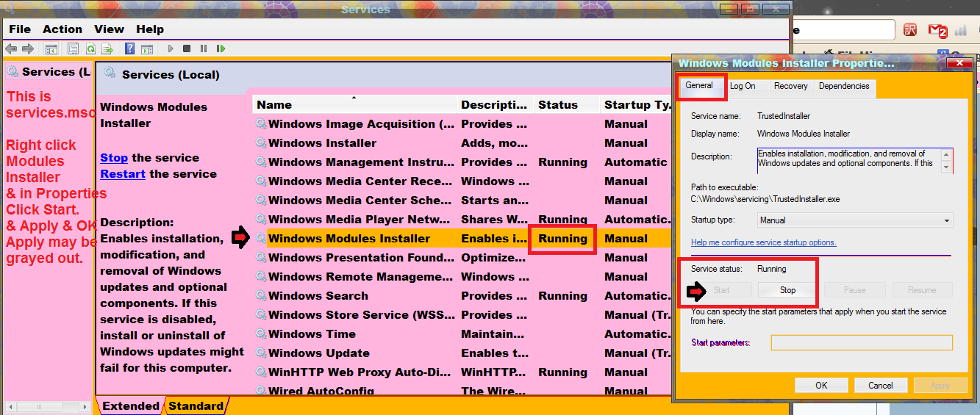Click the Forward arrow toolbar icon
The height and width of the screenshot is (415, 980).
click(28, 49)
